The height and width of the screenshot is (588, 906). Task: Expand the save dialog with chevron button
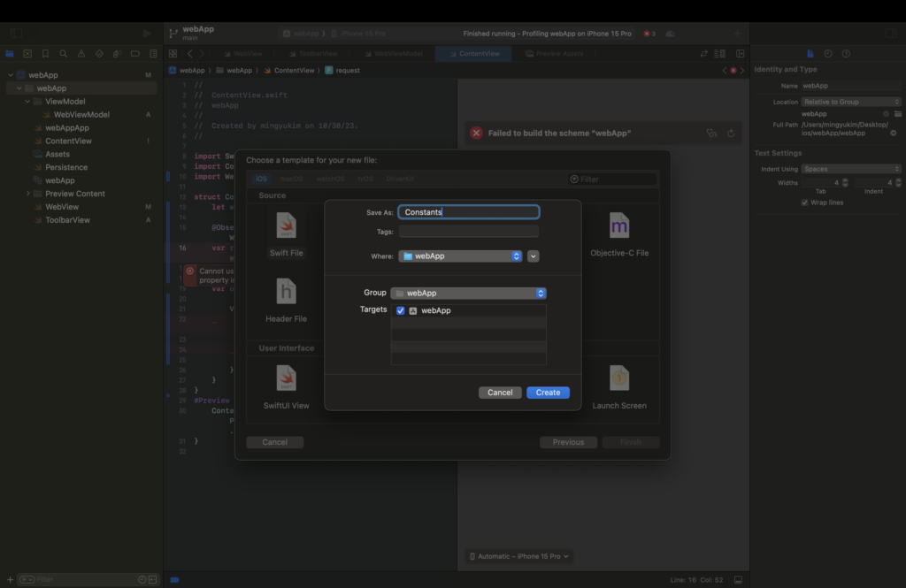534,256
